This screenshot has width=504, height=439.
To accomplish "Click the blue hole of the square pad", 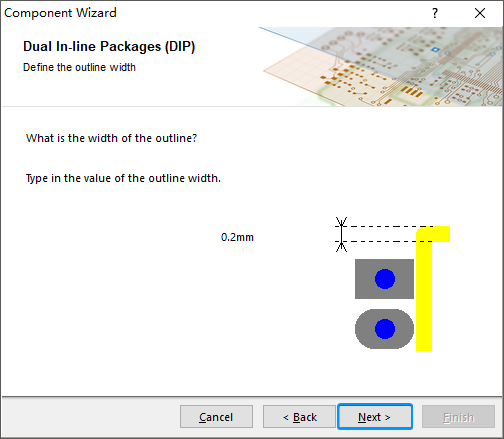I will tap(385, 279).
